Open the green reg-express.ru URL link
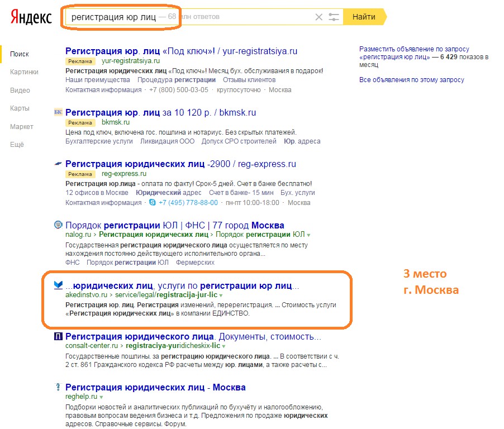The width and height of the screenshot is (504, 429). (x=123, y=174)
